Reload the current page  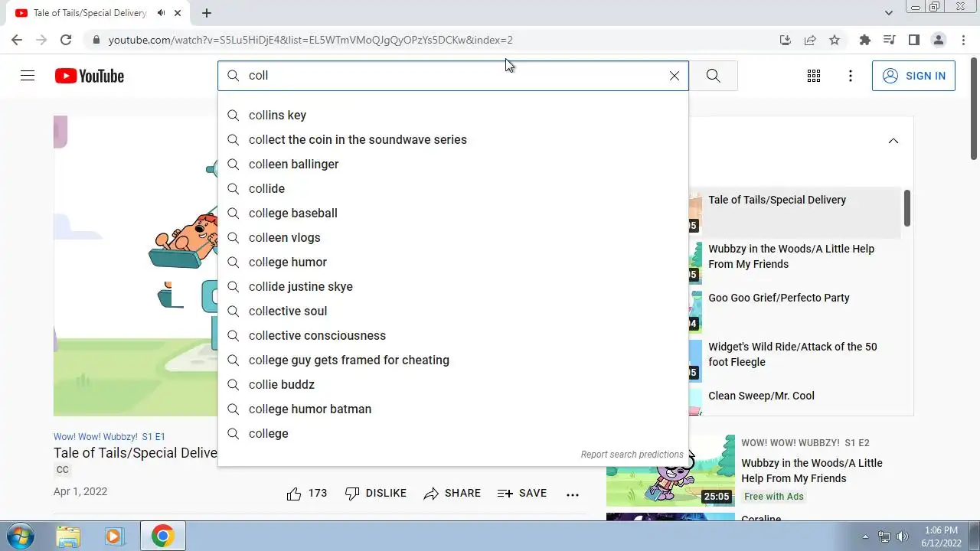pyautogui.click(x=66, y=40)
